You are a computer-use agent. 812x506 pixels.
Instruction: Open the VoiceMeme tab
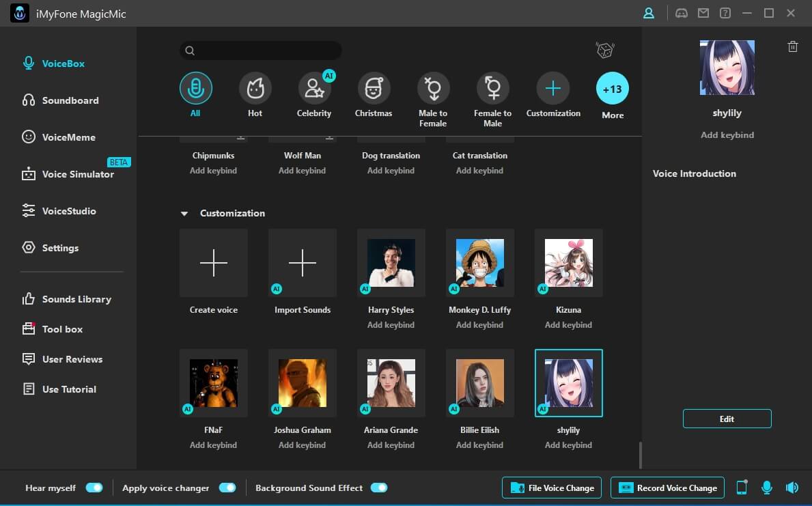[59, 137]
